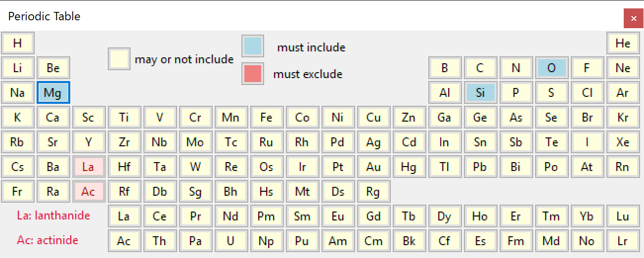This screenshot has height=258, width=644.
Task: Click Ac in the actinide series row
Action: 124,241
